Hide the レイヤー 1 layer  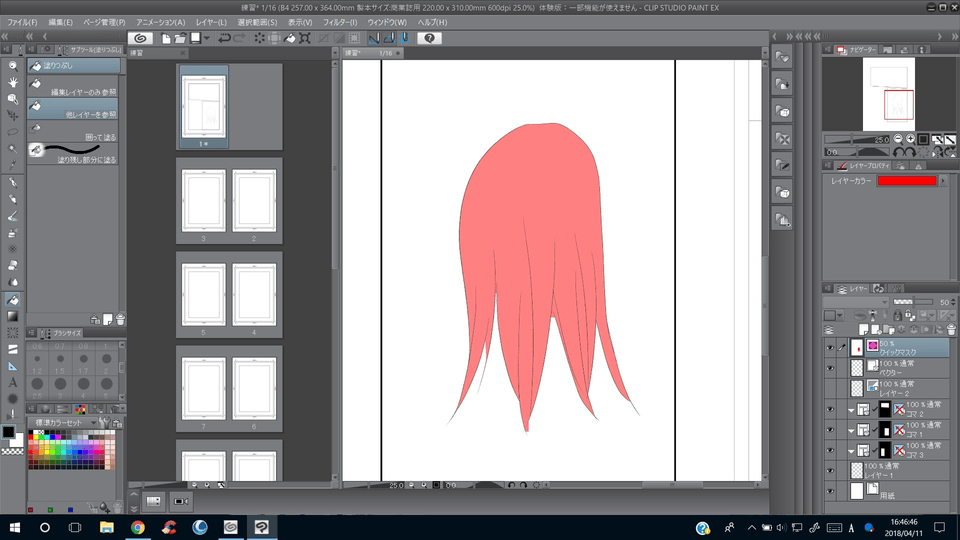coord(830,470)
